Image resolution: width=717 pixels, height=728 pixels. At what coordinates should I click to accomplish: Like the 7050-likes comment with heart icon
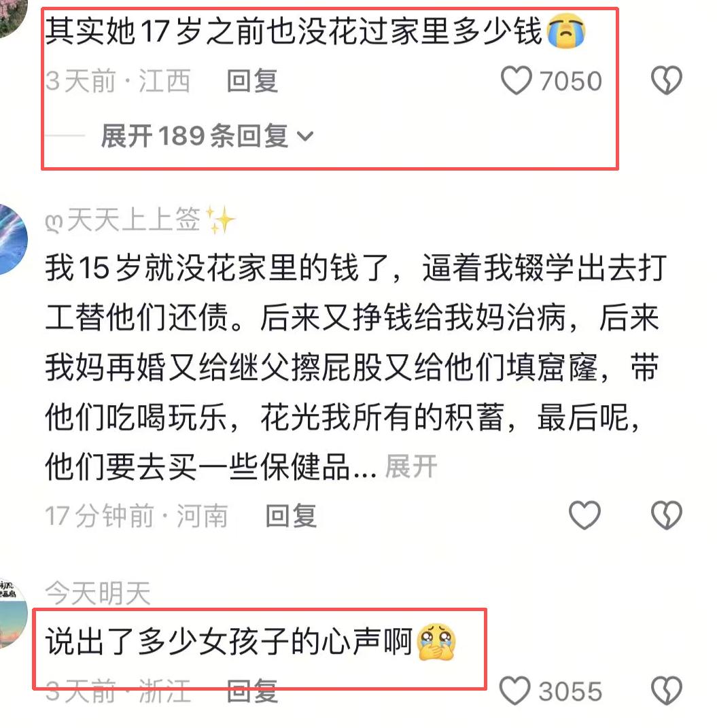[516, 80]
